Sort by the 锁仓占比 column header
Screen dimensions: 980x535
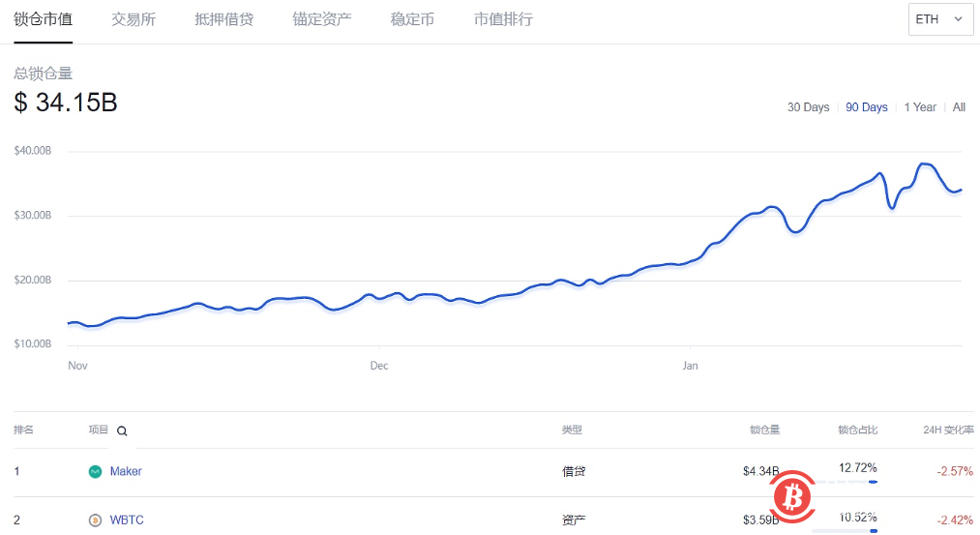coord(857,430)
